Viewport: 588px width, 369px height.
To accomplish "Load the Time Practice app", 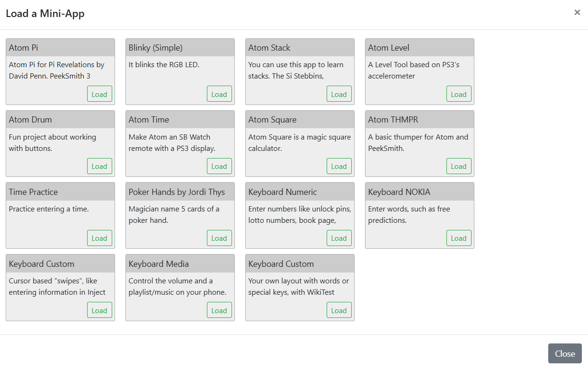I will (99, 238).
